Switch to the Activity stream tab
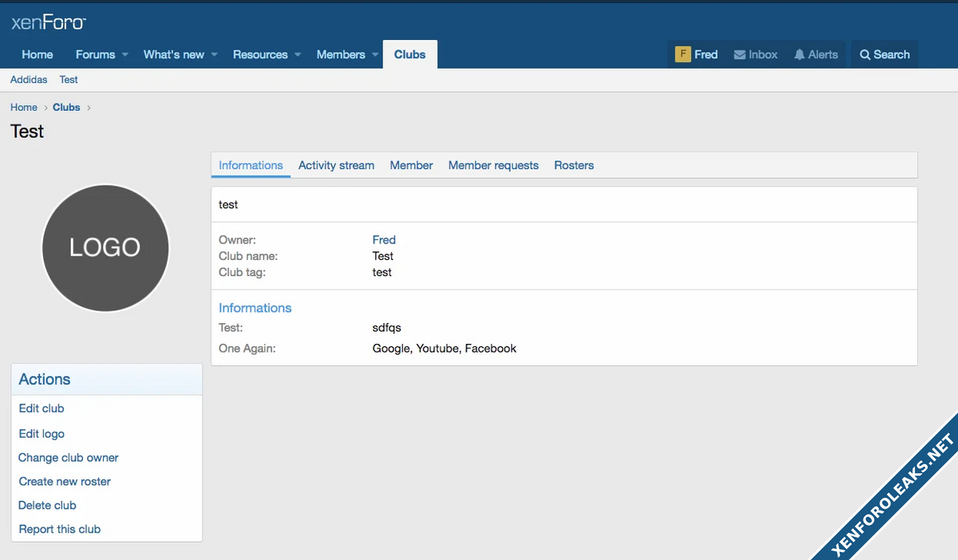This screenshot has height=560, width=958. click(336, 165)
